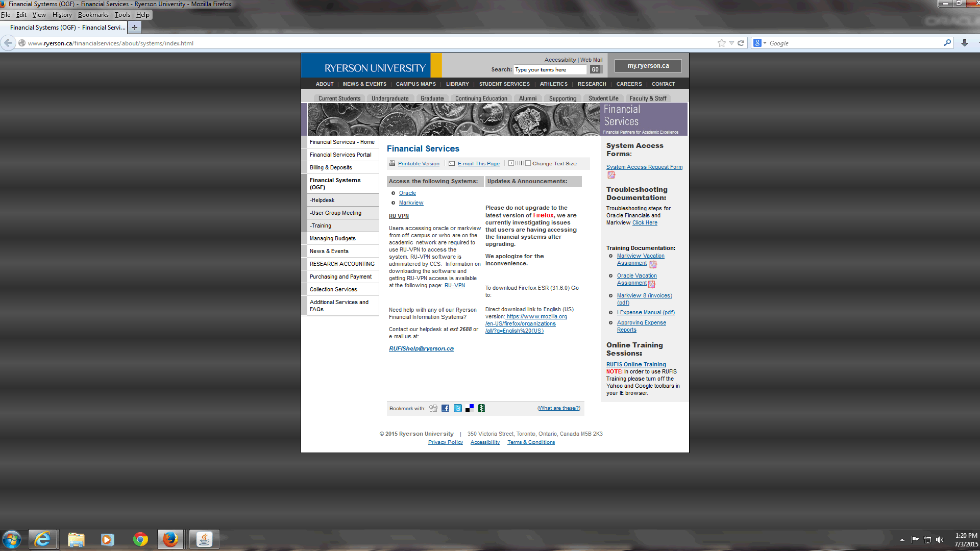980x551 pixels.
Task: Reload the page with refresh icon
Action: 741,43
